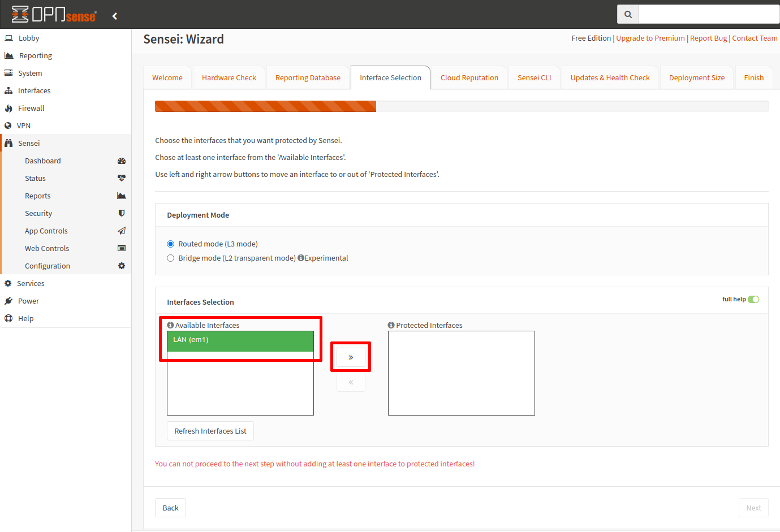Switch to the Cloud Reputation tab
Viewport: 780px width, 532px height.
(x=469, y=78)
